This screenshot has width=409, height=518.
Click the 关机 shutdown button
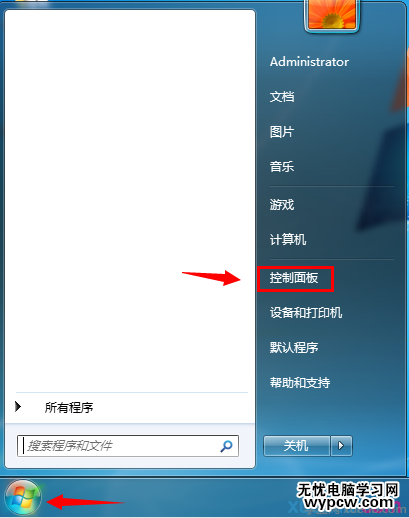[296, 446]
